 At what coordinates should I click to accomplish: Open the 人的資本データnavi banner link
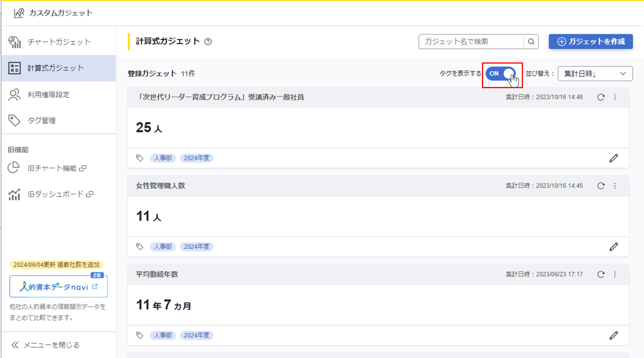(59, 287)
